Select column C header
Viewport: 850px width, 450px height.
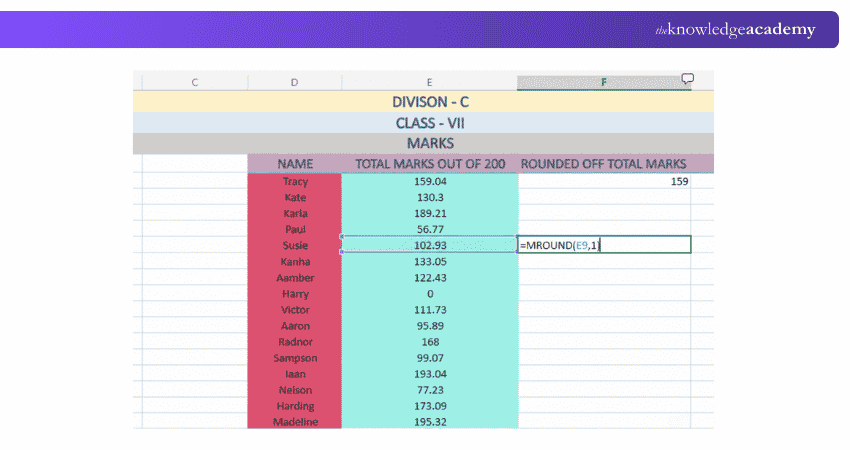coord(195,82)
